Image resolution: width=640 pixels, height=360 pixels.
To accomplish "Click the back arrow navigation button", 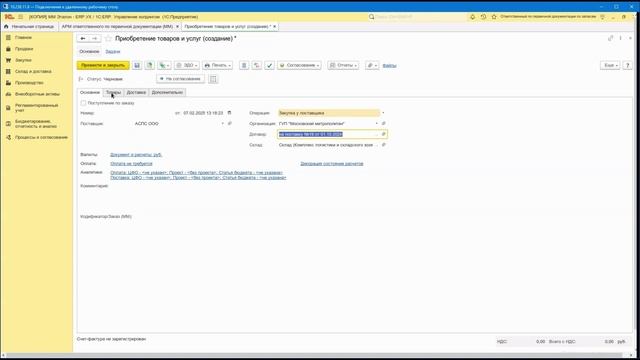I will (x=83, y=38).
